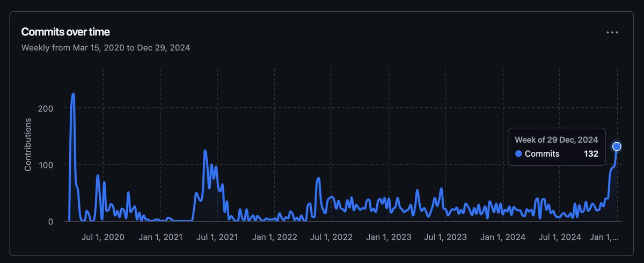Open the three-dot chart options menu
Image resolution: width=644 pixels, height=263 pixels.
(x=612, y=32)
